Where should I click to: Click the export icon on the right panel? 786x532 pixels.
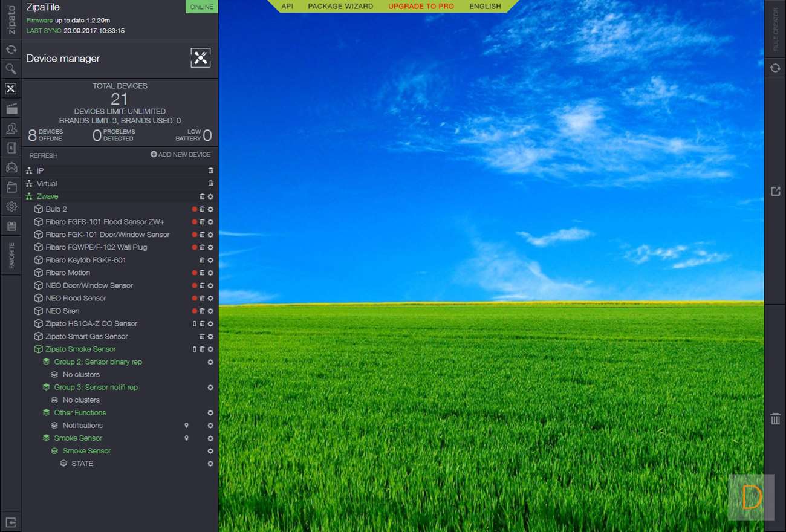[775, 192]
